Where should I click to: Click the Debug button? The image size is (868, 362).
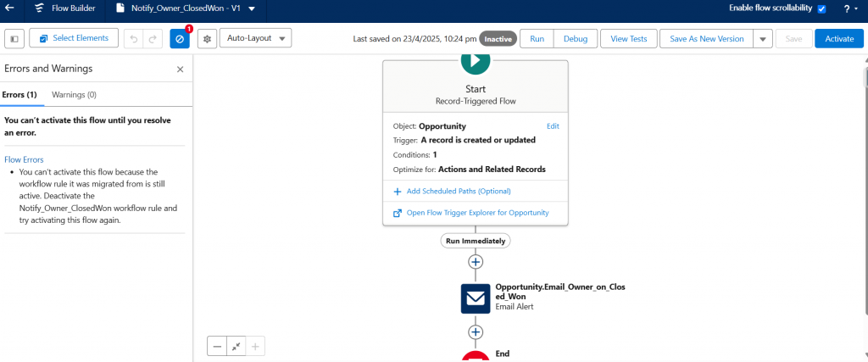tap(575, 39)
